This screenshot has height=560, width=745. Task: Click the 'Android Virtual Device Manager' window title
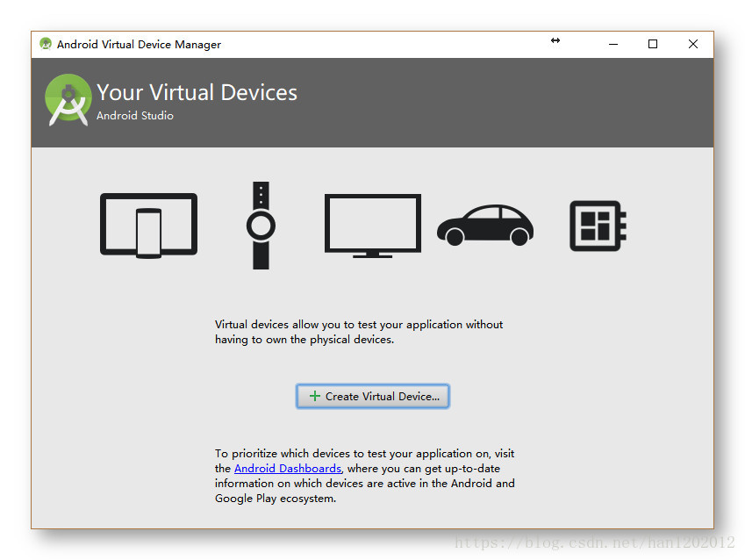pyautogui.click(x=139, y=44)
